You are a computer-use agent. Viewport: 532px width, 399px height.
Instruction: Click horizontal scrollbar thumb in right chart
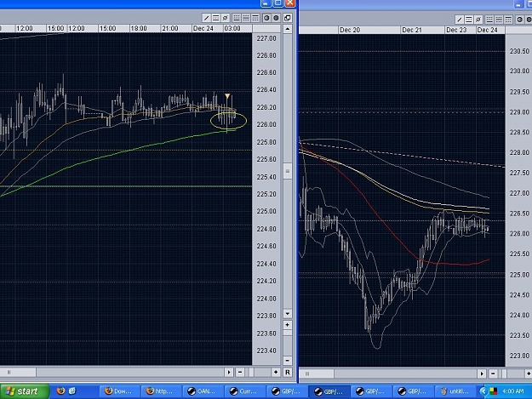[x=317, y=373]
